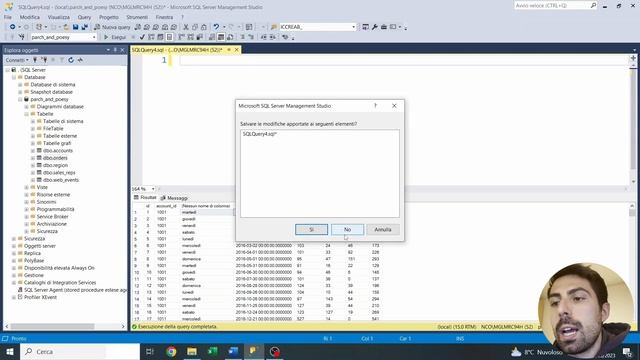Click the Cerca taskbar search box
Viewport: 640px width, 360px height.
[x=80, y=351]
